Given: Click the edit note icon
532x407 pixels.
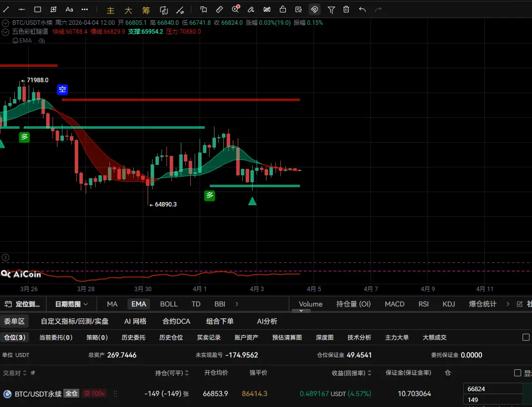Looking at the screenshot, I should pos(299,9).
